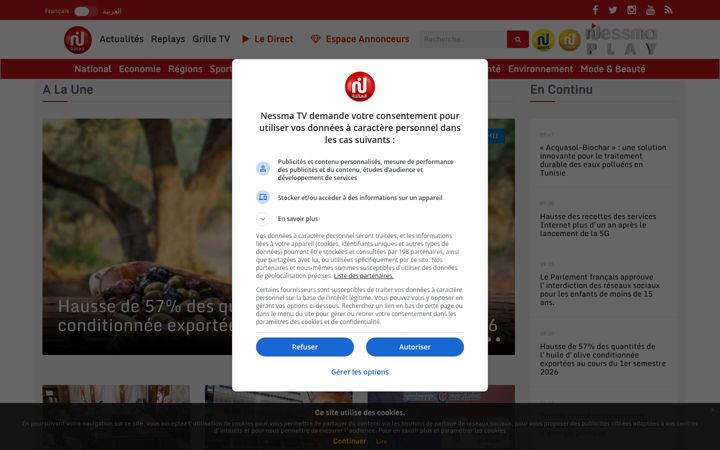The image size is (720, 450).
Task: Open the Nessma Play logo
Action: (621, 39)
